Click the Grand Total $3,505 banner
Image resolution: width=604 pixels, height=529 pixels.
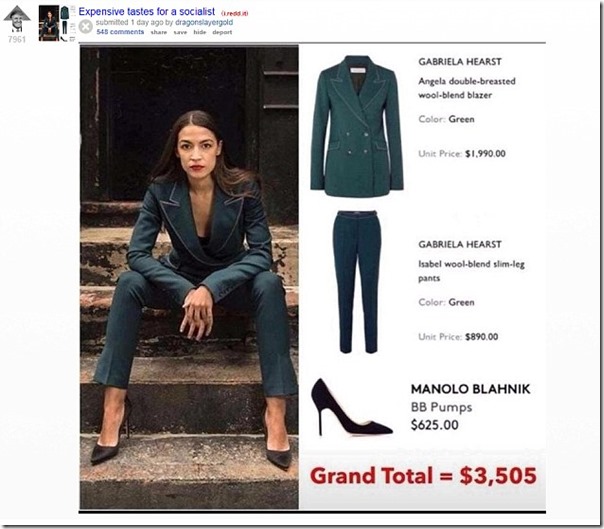click(x=423, y=475)
